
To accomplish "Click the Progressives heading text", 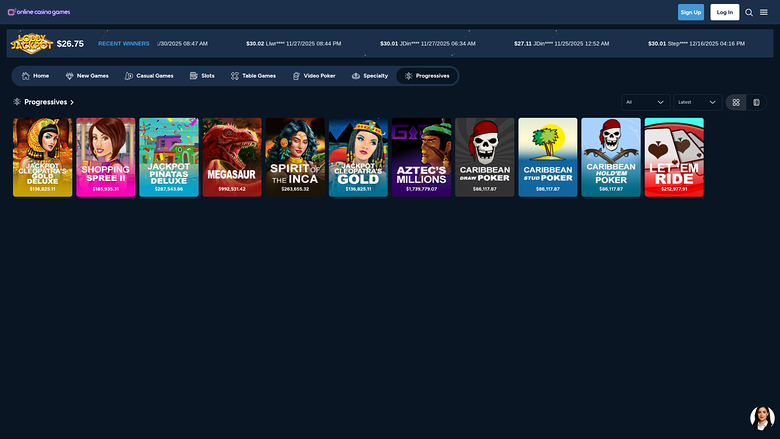I will point(46,102).
